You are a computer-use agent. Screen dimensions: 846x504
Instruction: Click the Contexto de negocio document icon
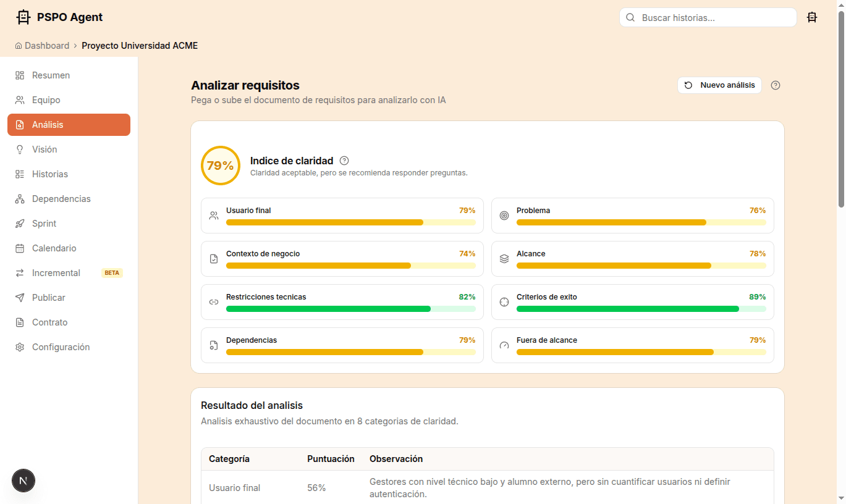[213, 258]
